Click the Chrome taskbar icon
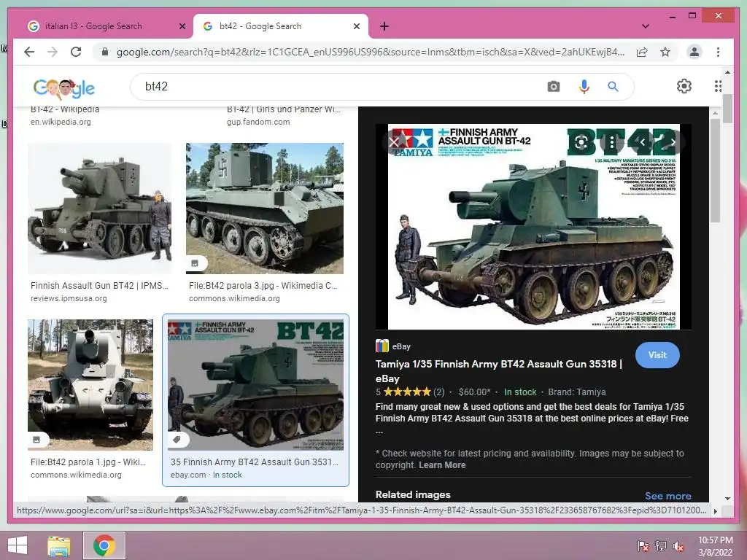 tap(104, 545)
